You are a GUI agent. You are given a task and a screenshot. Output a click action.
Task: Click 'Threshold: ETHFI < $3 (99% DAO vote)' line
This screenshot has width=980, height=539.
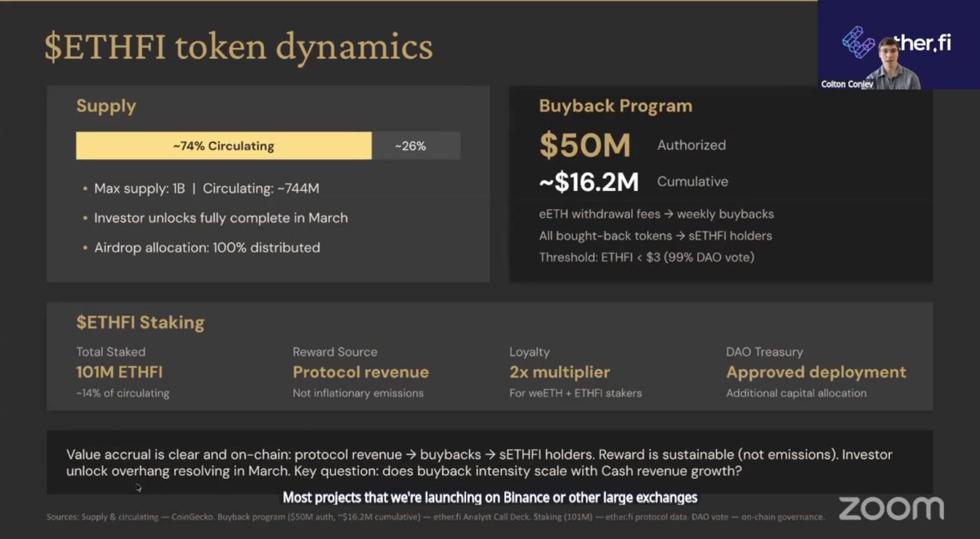coord(647,256)
